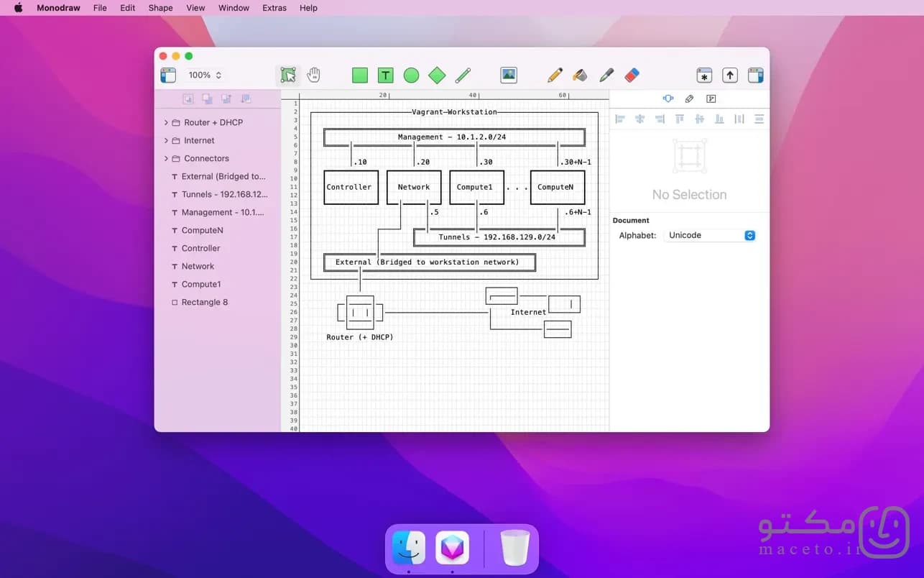Click align vertical centers icon
This screenshot has width=924, height=578.
(x=699, y=119)
